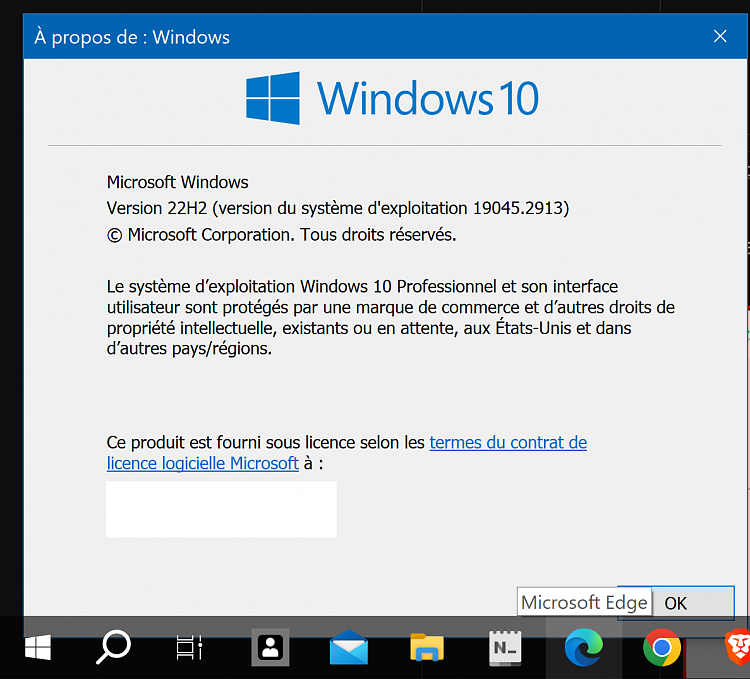750x679 pixels.
Task: Open Task View in taskbar
Action: pyautogui.click(x=189, y=647)
